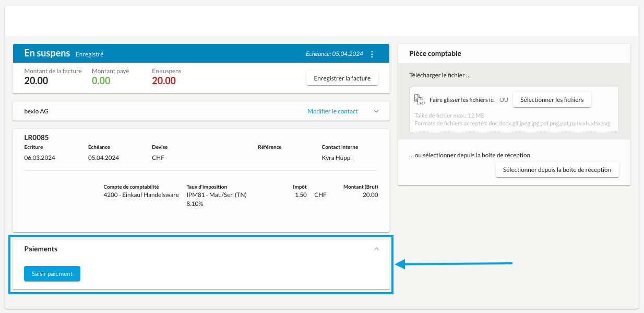The image size is (644, 313).
Task: Click the Paiements section heading
Action: point(41,249)
